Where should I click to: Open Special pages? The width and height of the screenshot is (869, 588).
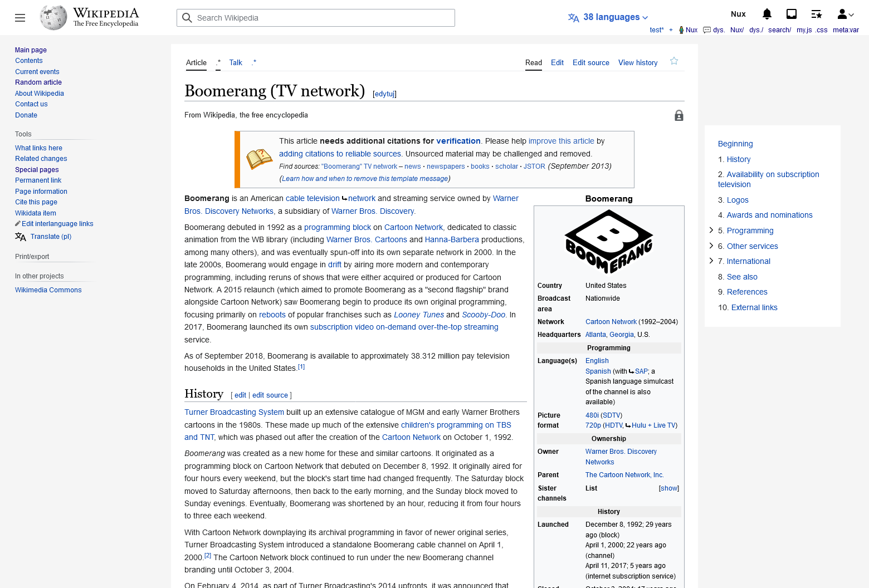[x=37, y=170]
